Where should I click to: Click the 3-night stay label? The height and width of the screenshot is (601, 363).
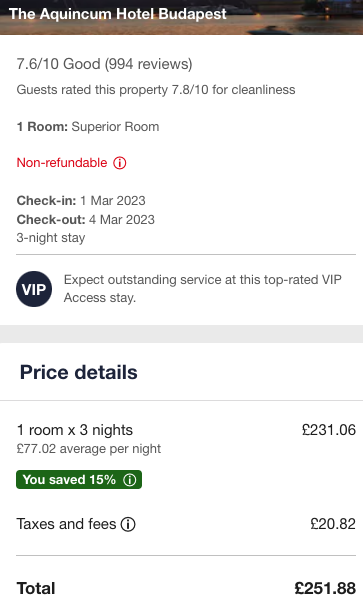click(51, 238)
